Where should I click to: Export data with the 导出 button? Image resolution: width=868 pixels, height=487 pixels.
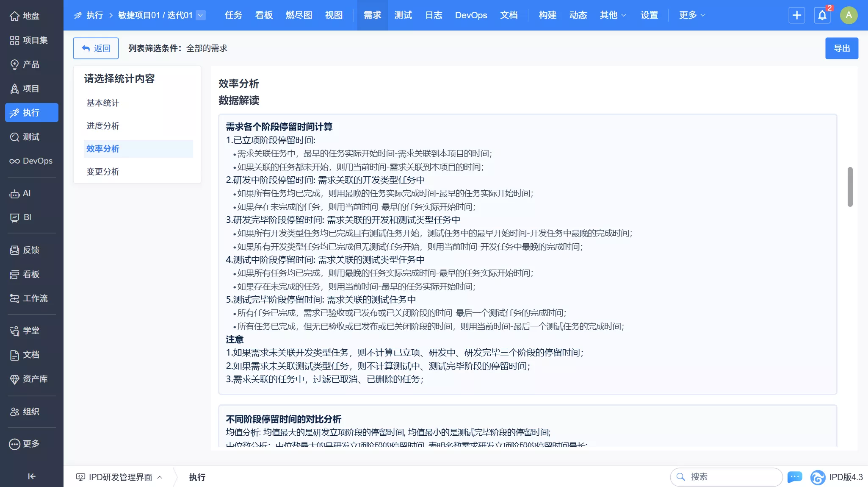pos(841,48)
